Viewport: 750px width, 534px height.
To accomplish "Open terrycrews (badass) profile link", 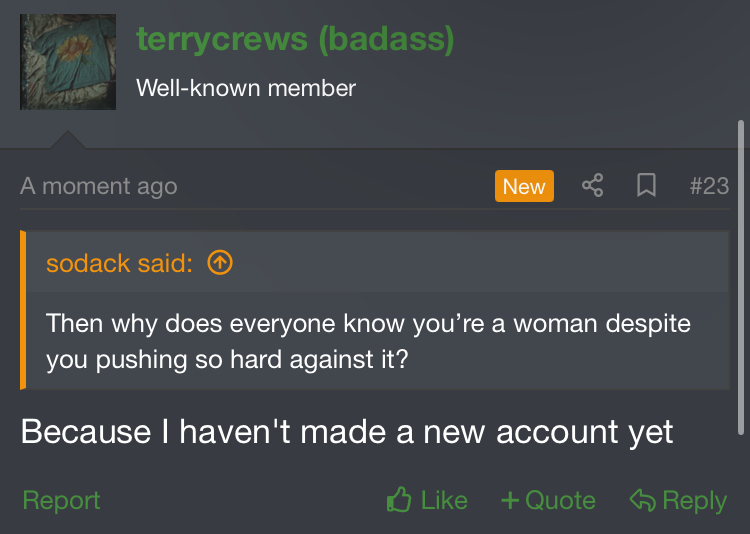I will point(295,40).
